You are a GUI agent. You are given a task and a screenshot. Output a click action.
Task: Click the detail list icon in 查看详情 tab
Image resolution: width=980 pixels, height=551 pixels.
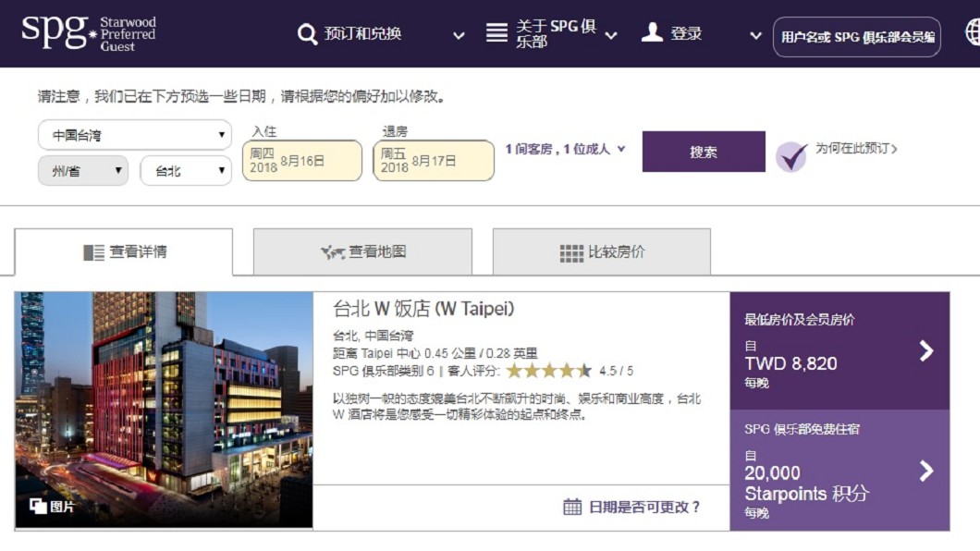93,252
